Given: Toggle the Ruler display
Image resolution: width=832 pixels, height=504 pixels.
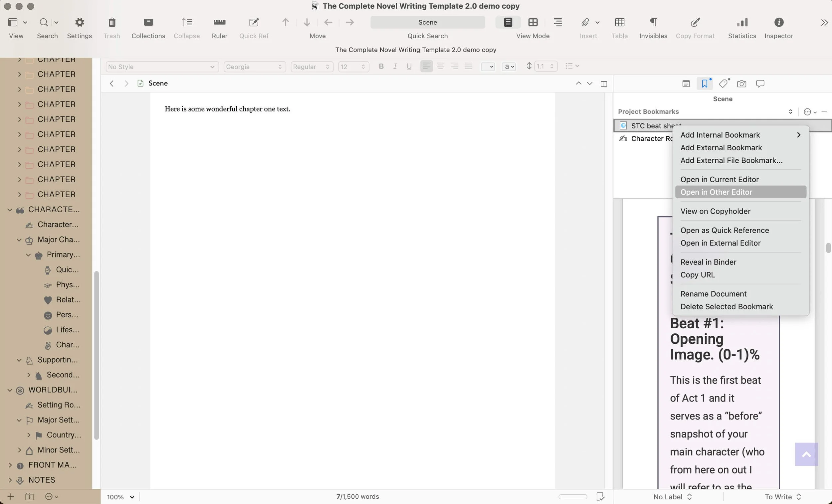Looking at the screenshot, I should click(x=219, y=23).
